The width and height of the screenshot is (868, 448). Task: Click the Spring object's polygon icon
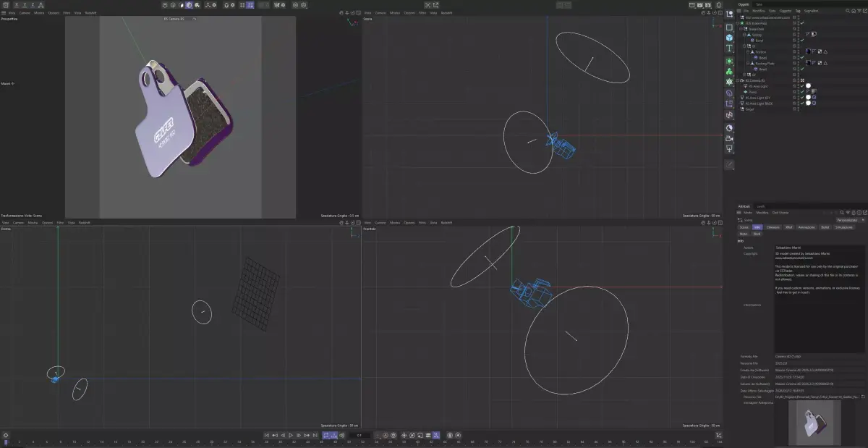tap(749, 35)
